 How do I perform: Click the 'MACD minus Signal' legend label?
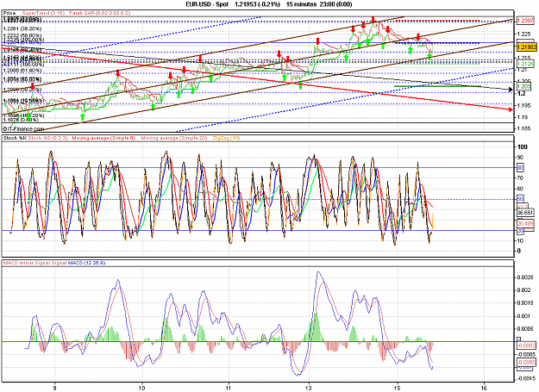(27, 263)
